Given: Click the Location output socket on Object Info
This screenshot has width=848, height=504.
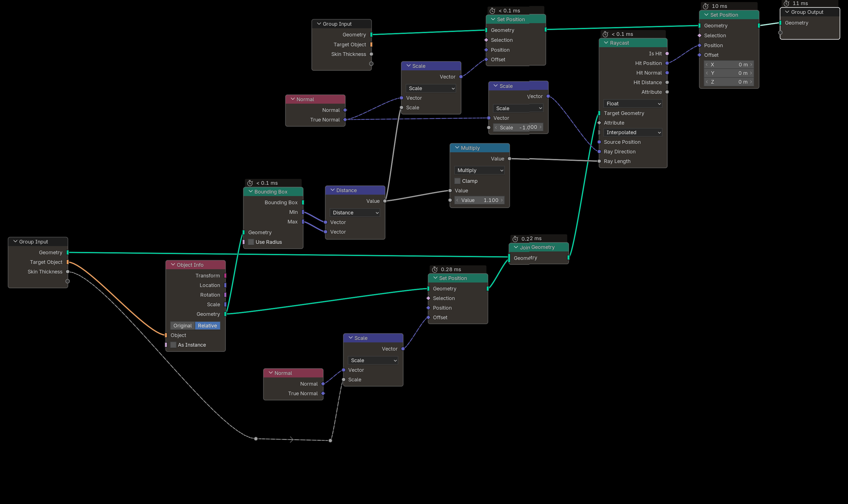Looking at the screenshot, I should tap(225, 285).
